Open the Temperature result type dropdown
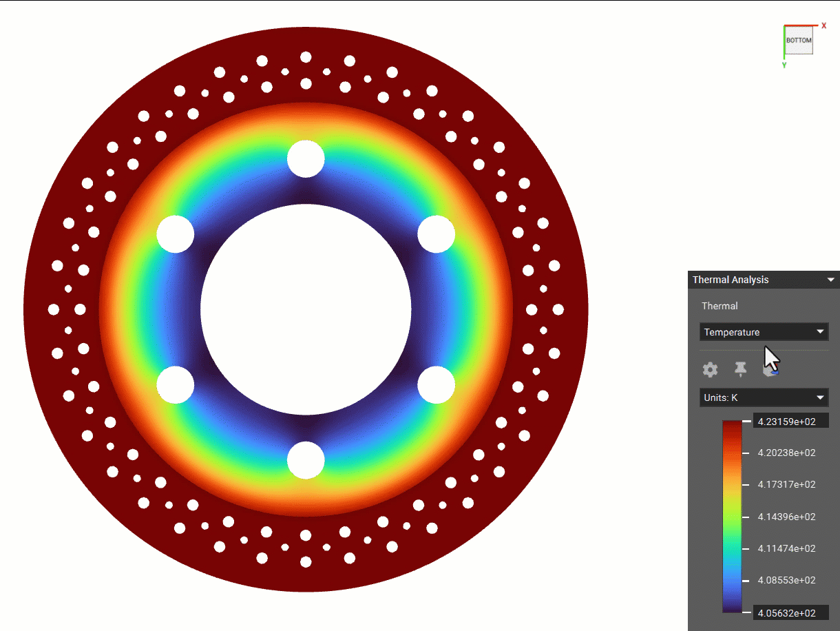840x631 pixels. pos(764,332)
